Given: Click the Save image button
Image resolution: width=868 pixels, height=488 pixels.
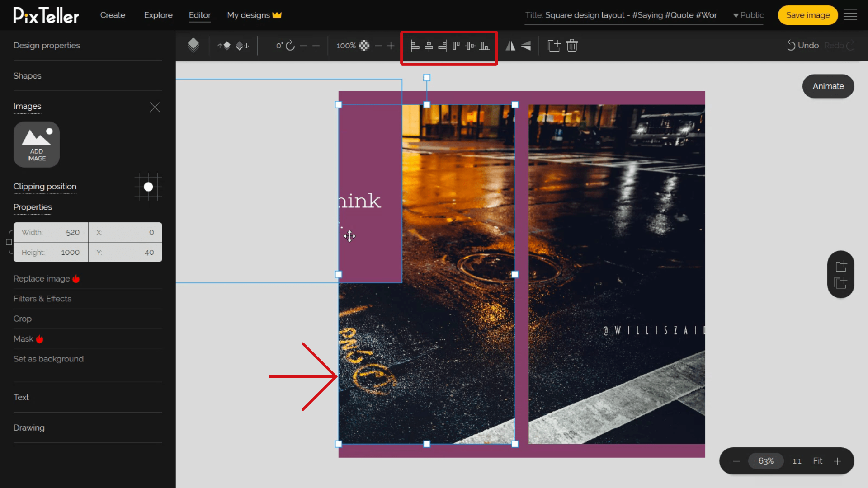Looking at the screenshot, I should (x=808, y=15).
